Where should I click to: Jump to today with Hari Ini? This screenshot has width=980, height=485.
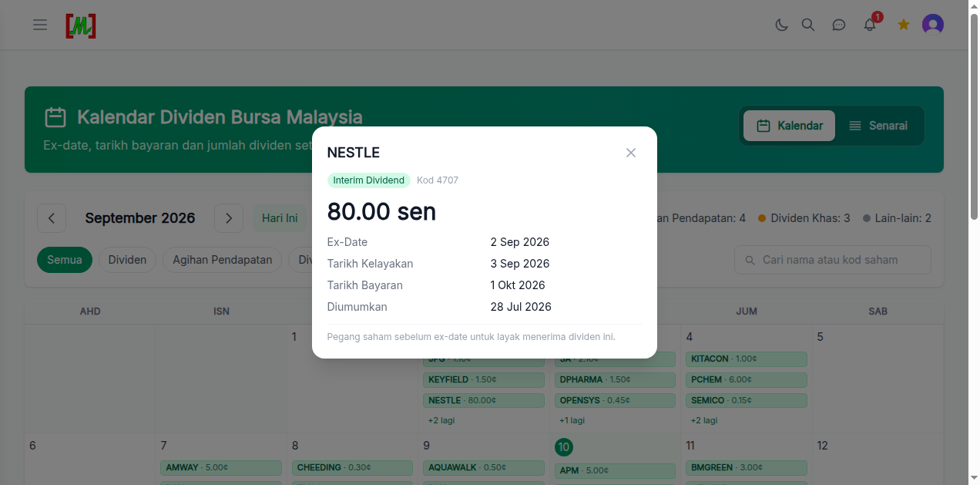pos(280,218)
